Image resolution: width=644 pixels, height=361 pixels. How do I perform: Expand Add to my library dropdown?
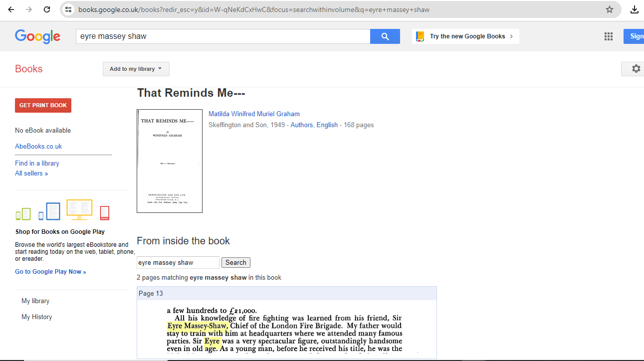coord(136,69)
